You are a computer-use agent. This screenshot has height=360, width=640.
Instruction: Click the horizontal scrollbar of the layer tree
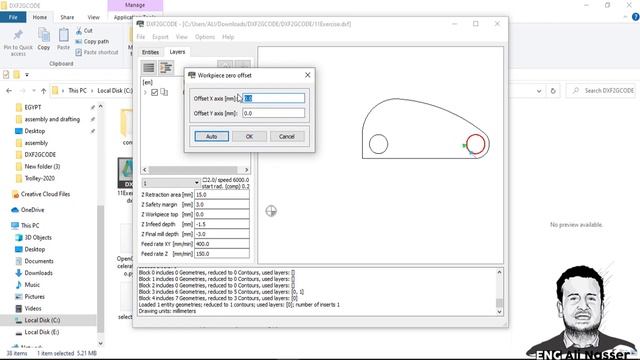193,169
